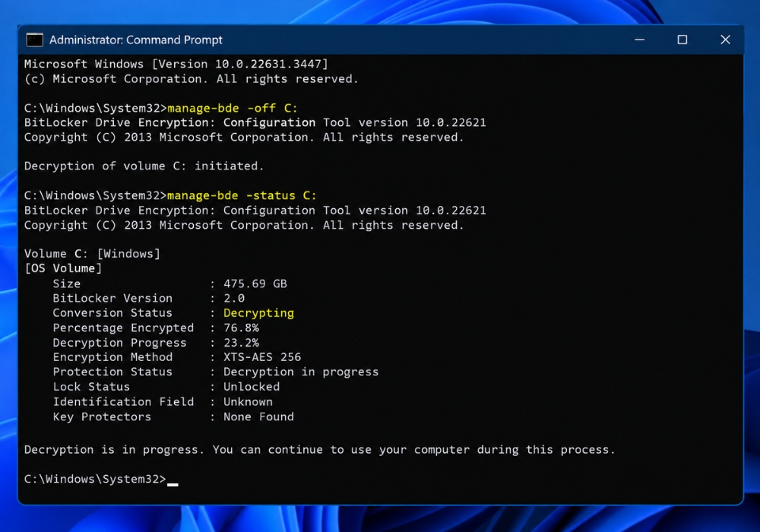Click Encryption Method value 'XTS-AES 256'

pos(262,357)
